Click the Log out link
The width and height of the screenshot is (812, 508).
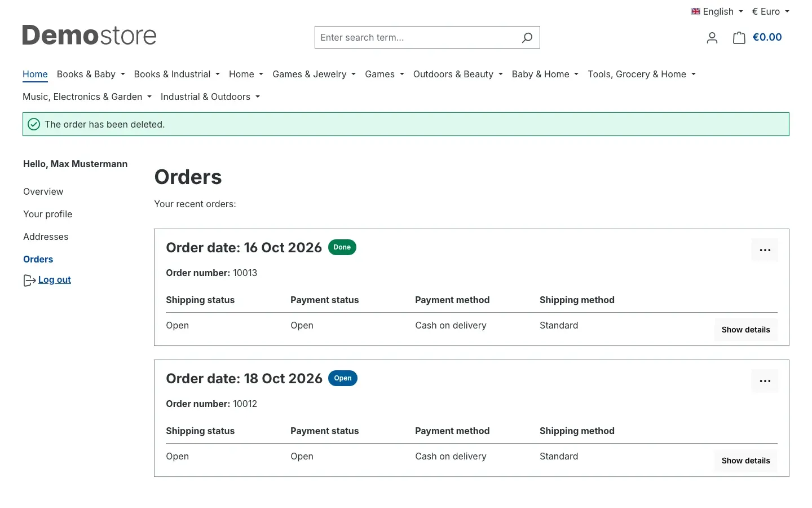click(x=55, y=279)
